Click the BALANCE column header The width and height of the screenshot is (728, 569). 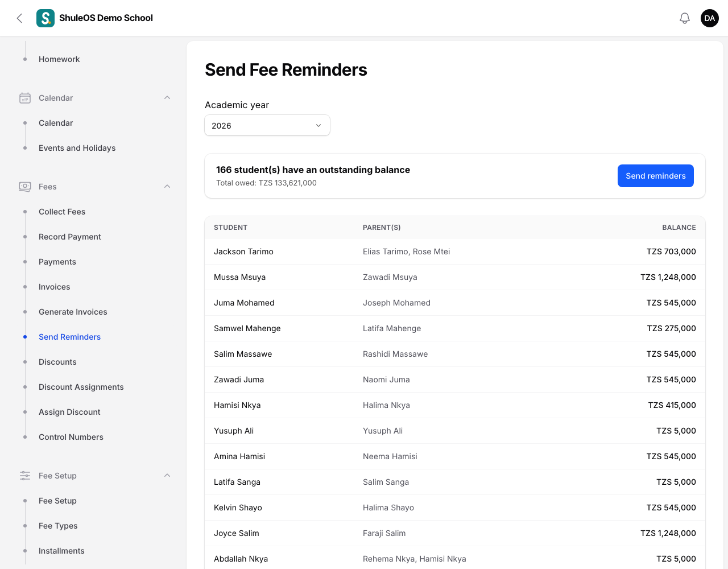tap(679, 228)
